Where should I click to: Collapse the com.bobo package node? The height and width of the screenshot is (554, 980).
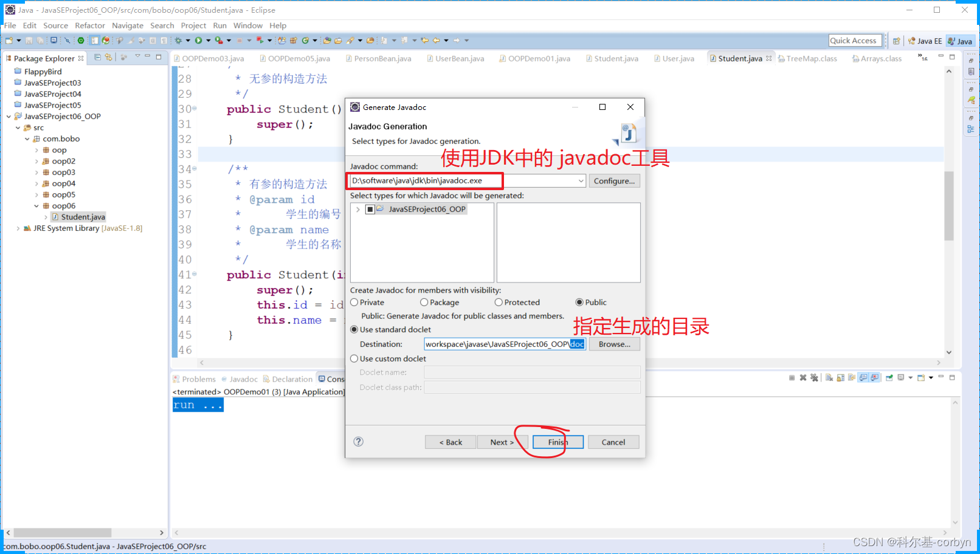[27, 139]
